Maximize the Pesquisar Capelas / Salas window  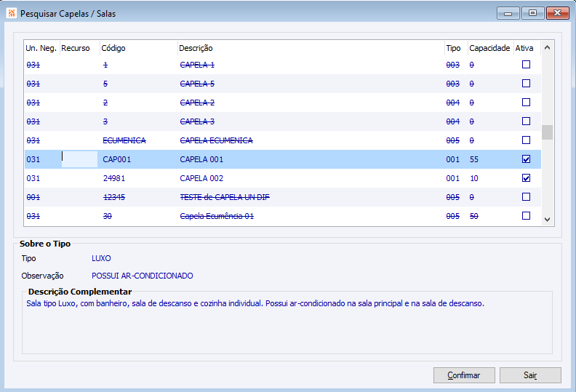tap(532, 13)
